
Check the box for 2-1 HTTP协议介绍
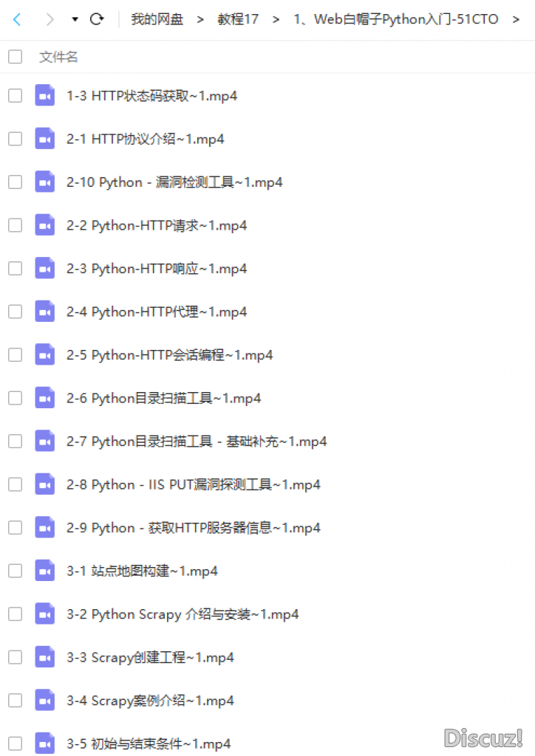click(x=15, y=139)
